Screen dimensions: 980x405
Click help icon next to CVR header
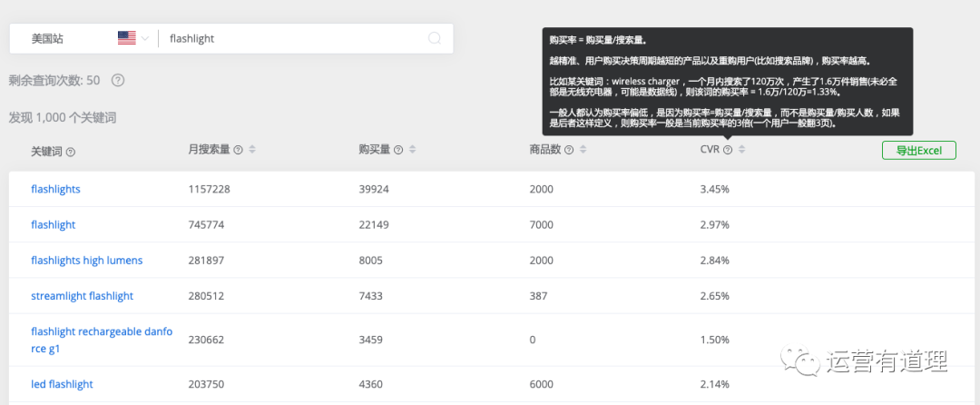(x=728, y=150)
